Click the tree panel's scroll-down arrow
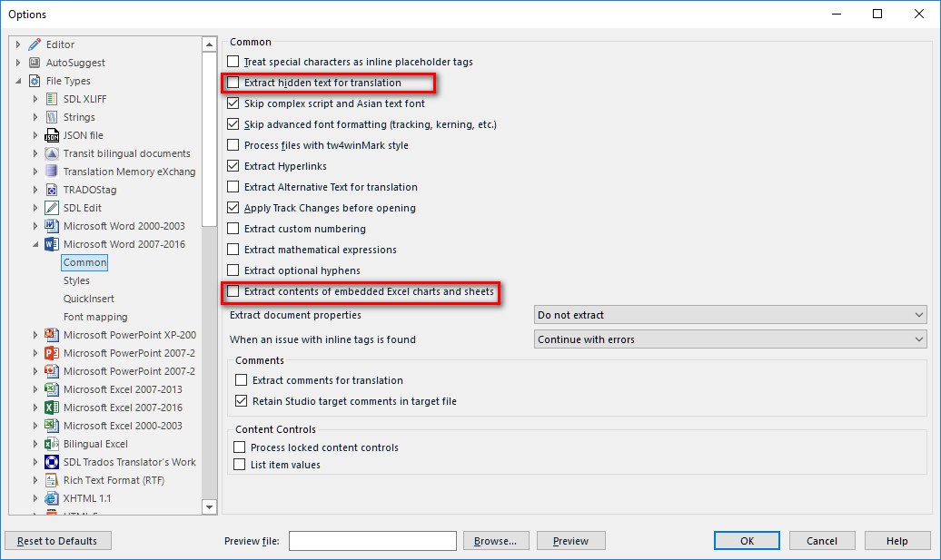941x560 pixels. point(209,507)
